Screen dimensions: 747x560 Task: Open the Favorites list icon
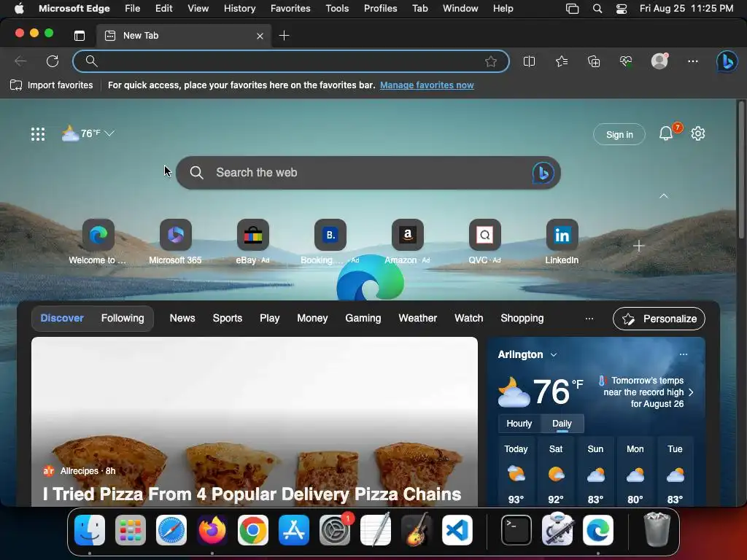(562, 61)
